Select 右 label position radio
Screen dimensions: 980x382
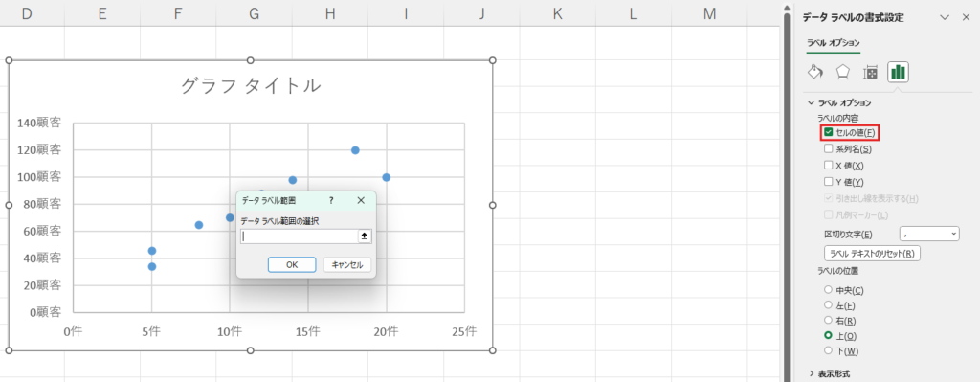(828, 320)
